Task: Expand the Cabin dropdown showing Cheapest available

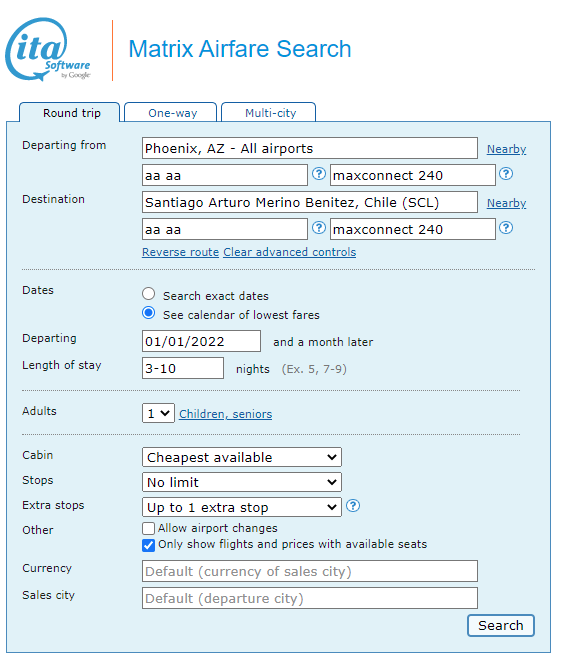Action: [242, 457]
